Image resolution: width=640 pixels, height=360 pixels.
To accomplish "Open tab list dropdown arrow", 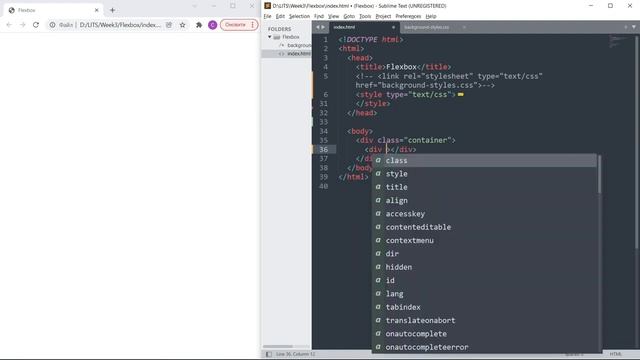I will coord(634,27).
